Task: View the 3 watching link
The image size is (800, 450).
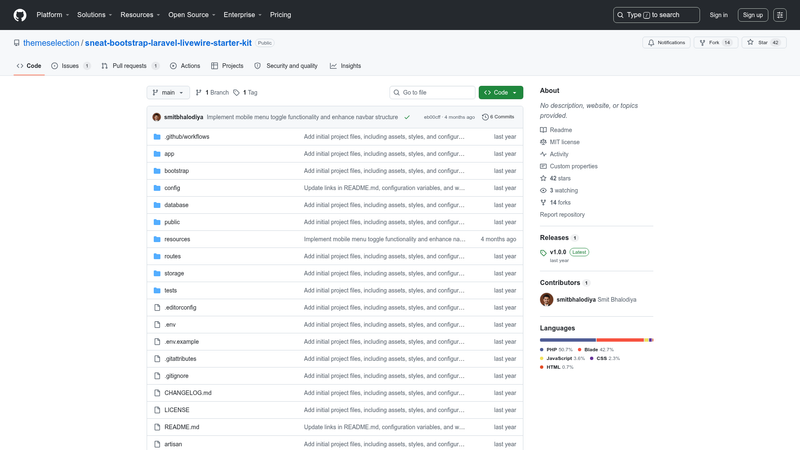Action: (x=559, y=190)
